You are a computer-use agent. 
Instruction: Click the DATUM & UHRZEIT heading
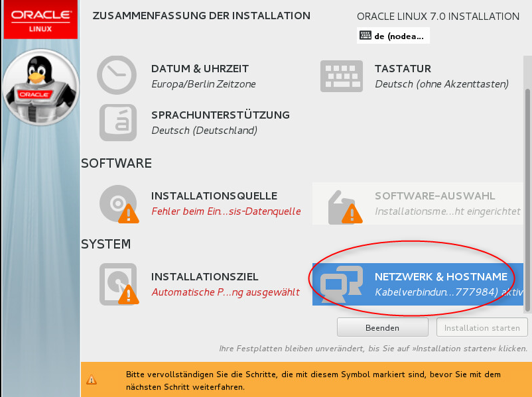[x=200, y=69]
